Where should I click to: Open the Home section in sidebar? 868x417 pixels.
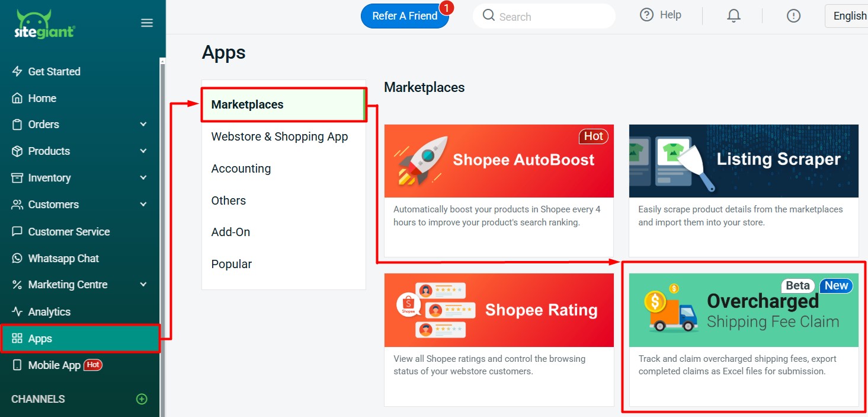[42, 98]
